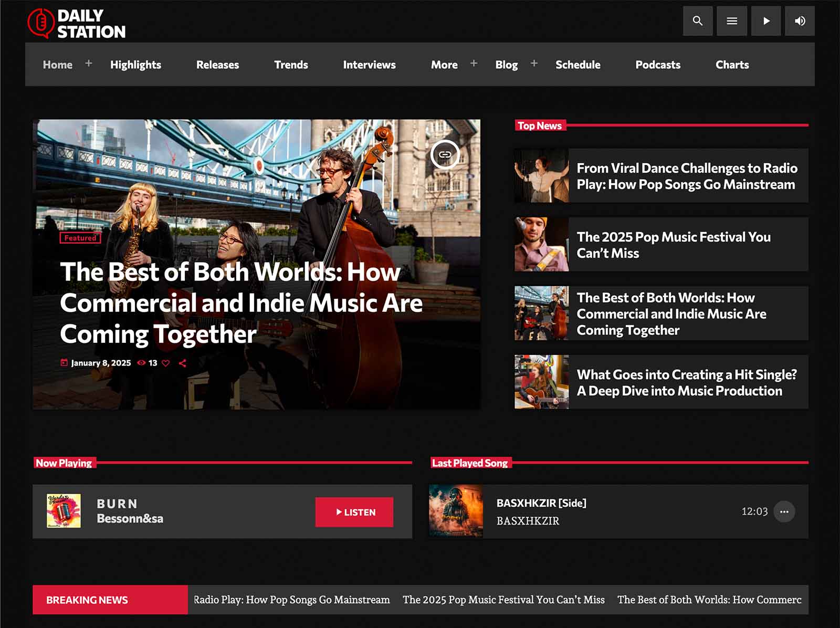Click the share icon under the featured headline
The image size is (840, 628).
tap(183, 362)
